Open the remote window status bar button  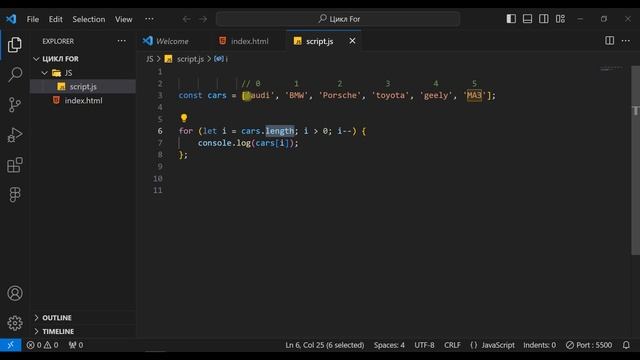[11, 345]
